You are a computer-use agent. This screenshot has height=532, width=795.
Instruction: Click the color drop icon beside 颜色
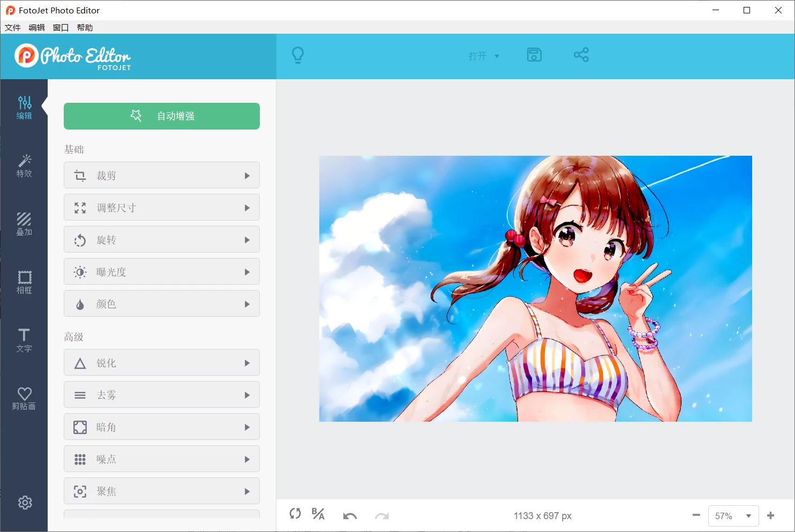80,304
